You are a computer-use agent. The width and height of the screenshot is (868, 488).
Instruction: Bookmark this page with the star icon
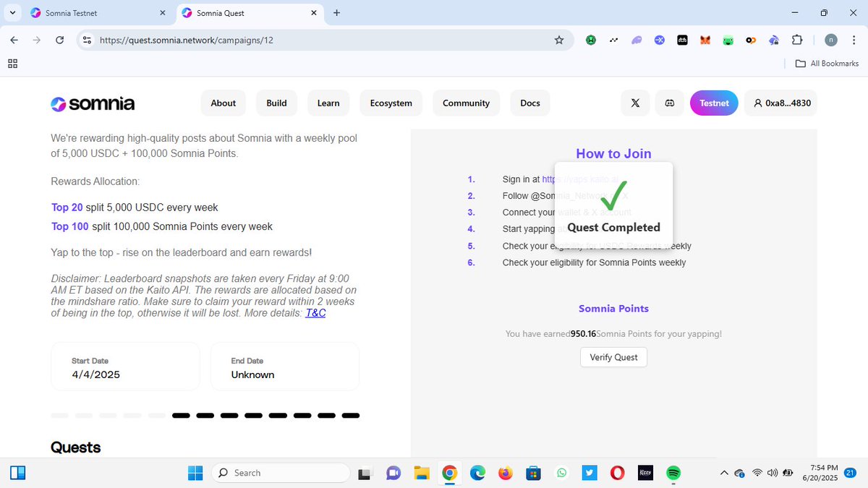558,40
